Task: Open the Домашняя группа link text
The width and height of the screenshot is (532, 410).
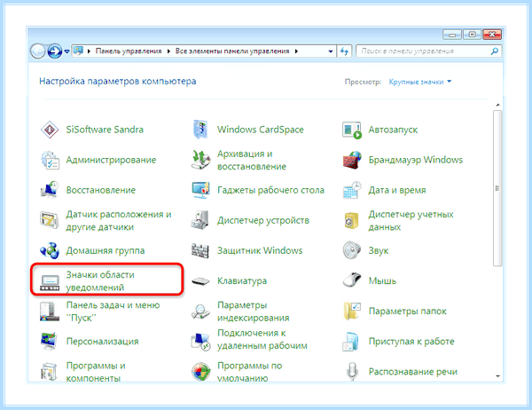Action: point(106,250)
